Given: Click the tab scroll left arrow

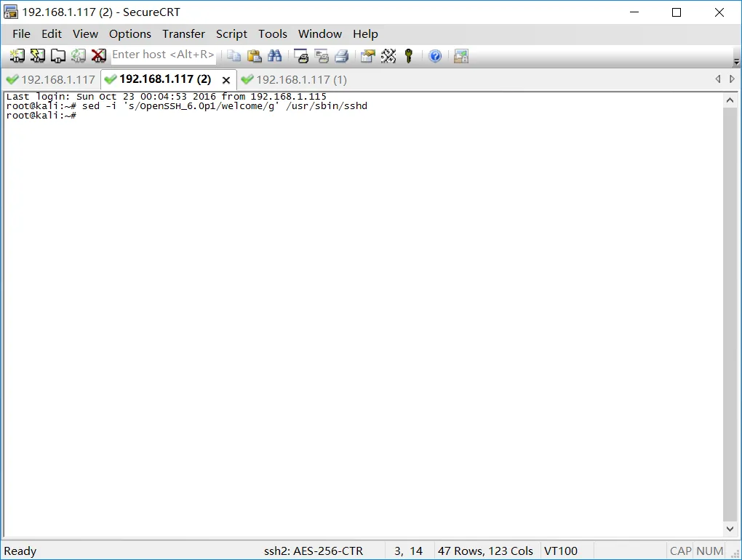Looking at the screenshot, I should point(718,79).
